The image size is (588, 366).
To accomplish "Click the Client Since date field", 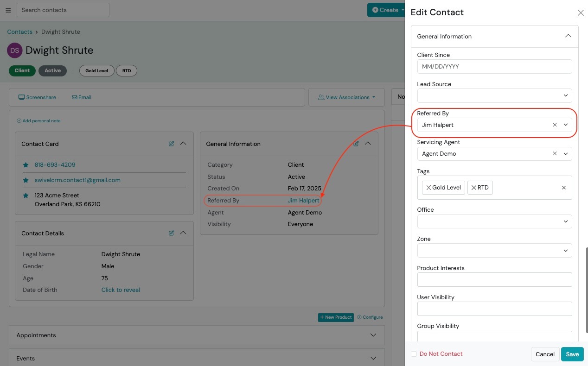I will pos(494,66).
